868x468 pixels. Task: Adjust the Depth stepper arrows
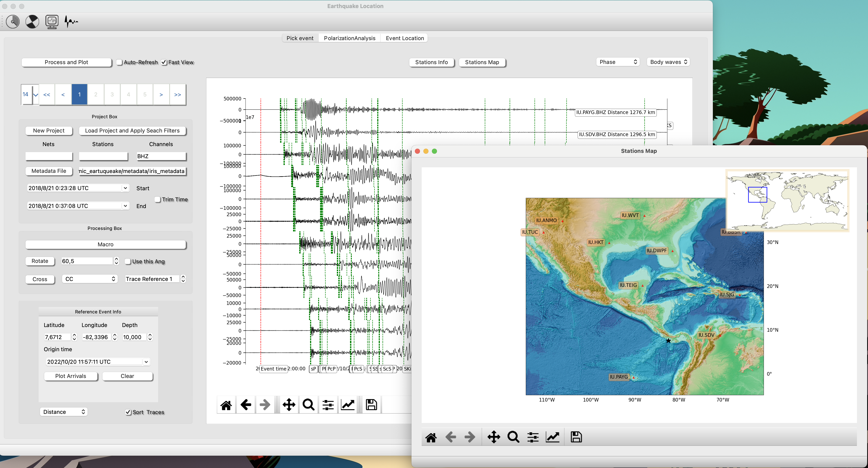pos(150,337)
